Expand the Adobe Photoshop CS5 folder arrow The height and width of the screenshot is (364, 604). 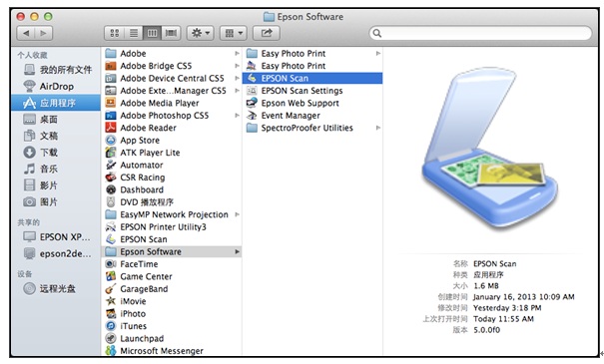click(237, 115)
